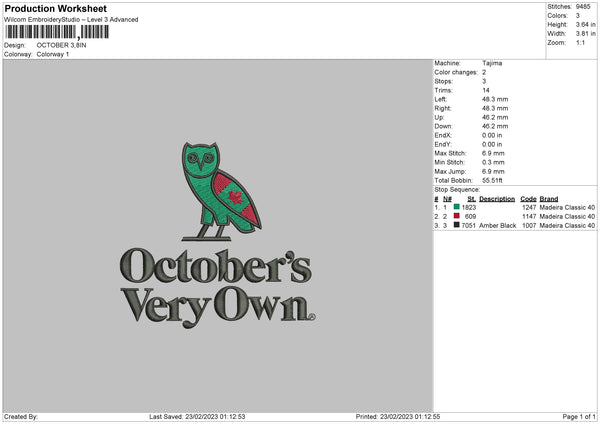Click the barcode under Production Worksheet
This screenshot has height=424, width=600.
57,32
